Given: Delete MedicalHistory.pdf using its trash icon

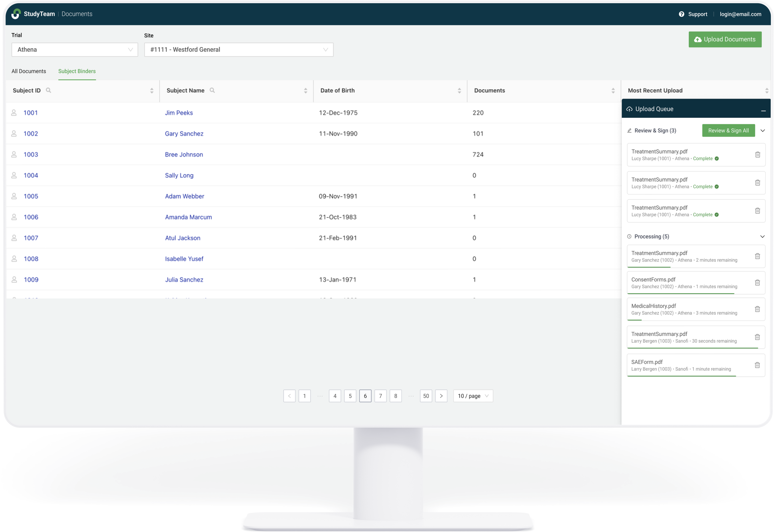Looking at the screenshot, I should pos(757,309).
